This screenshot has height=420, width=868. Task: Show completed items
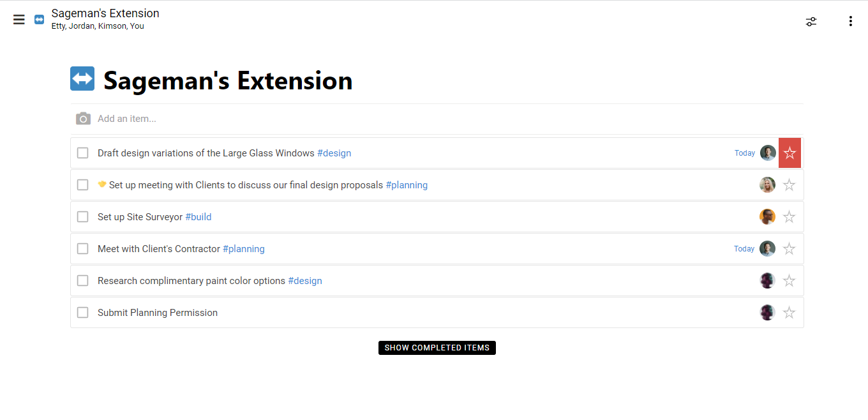(437, 348)
